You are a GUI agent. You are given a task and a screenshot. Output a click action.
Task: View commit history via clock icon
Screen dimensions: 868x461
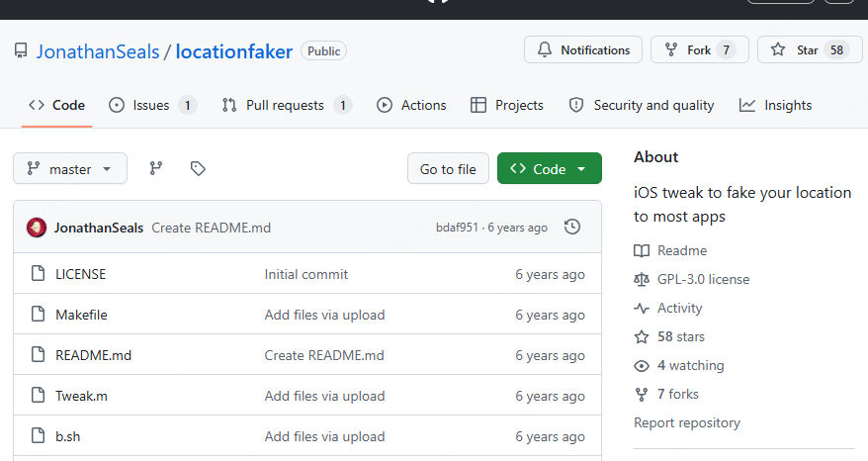(x=571, y=228)
